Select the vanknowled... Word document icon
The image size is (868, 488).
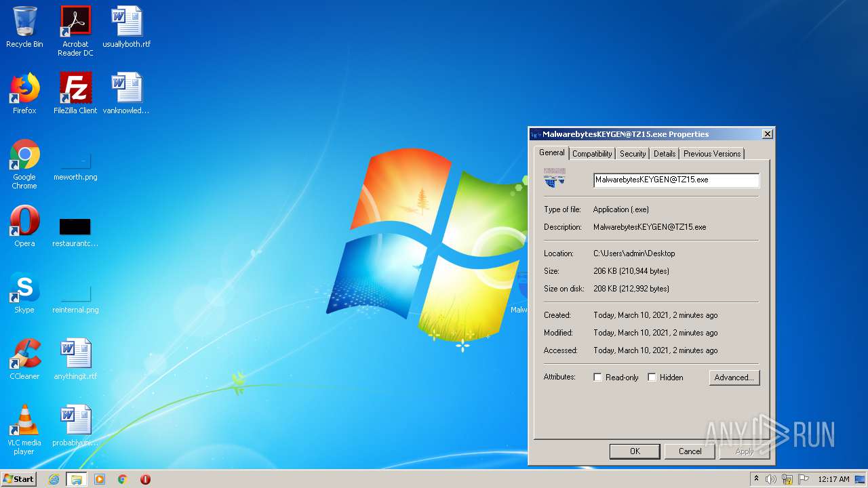(x=127, y=94)
